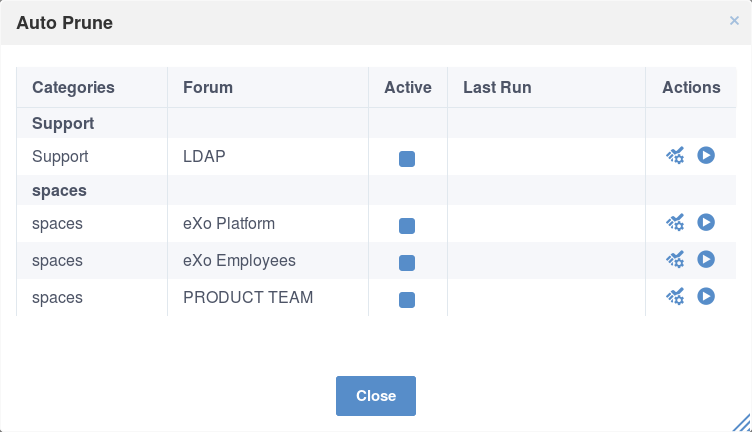Image resolution: width=752 pixels, height=432 pixels.
Task: Toggle Active checkbox for PRODUCT TEAM
Action: point(407,300)
